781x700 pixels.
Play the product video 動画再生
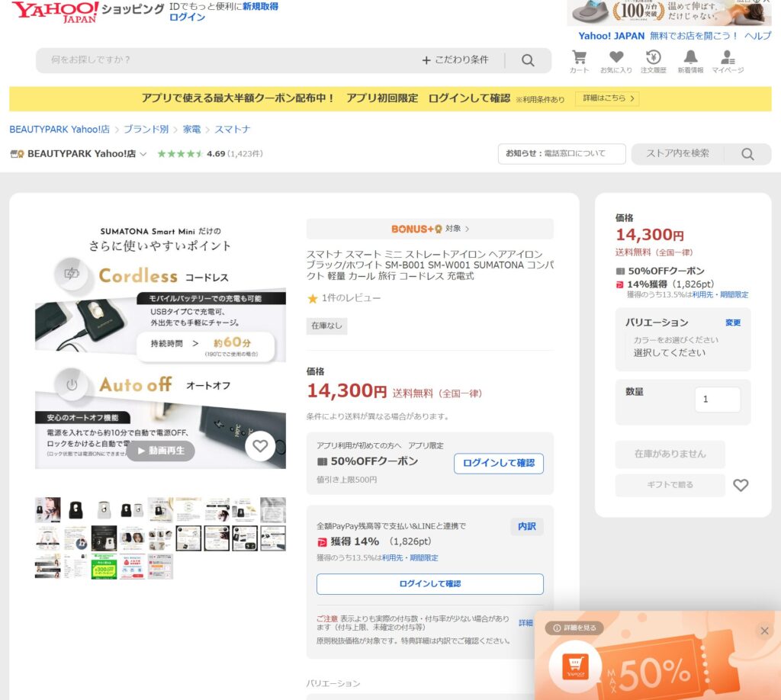[x=160, y=451]
